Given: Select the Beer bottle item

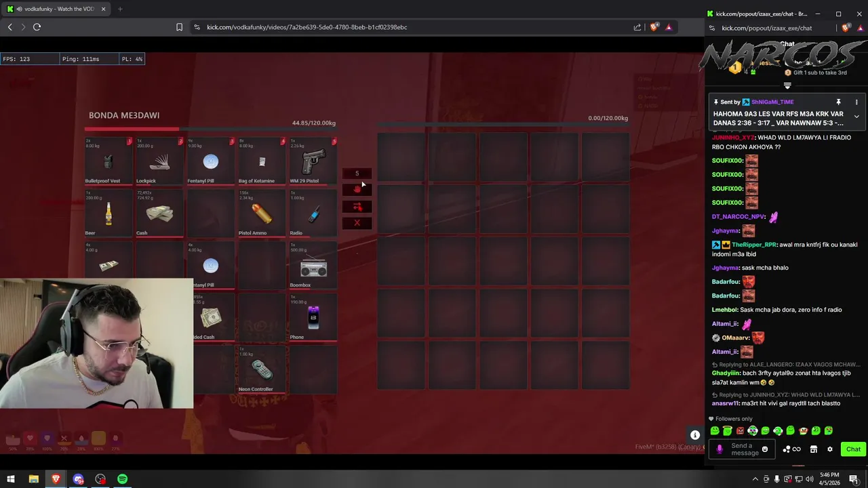Looking at the screenshot, I should (x=108, y=213).
